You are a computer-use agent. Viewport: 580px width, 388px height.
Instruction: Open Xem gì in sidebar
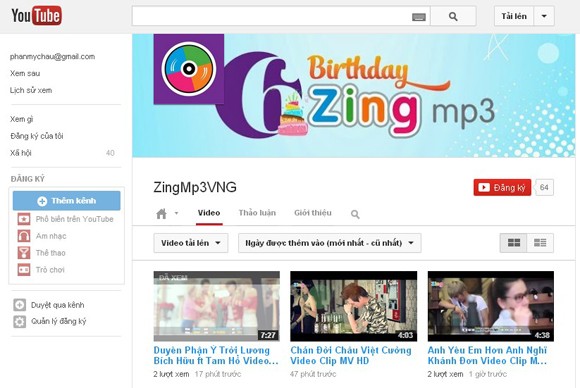(21, 119)
